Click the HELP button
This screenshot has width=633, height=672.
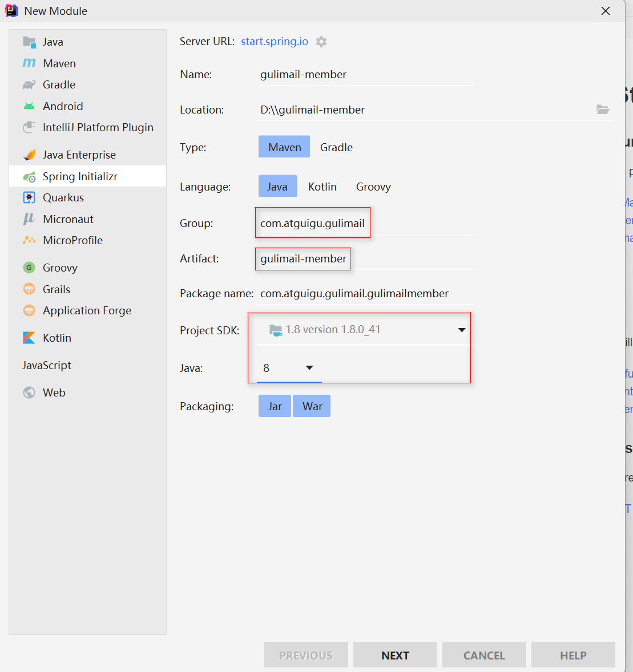coord(573,655)
